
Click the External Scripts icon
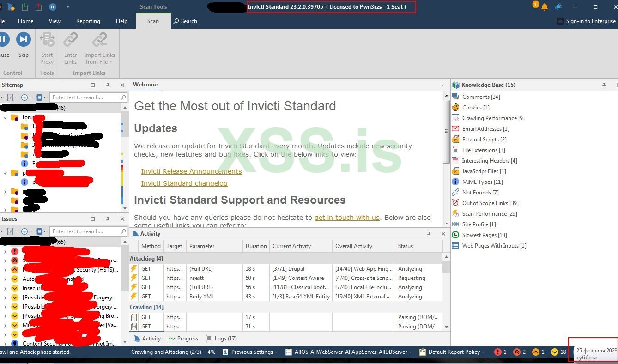click(x=456, y=140)
